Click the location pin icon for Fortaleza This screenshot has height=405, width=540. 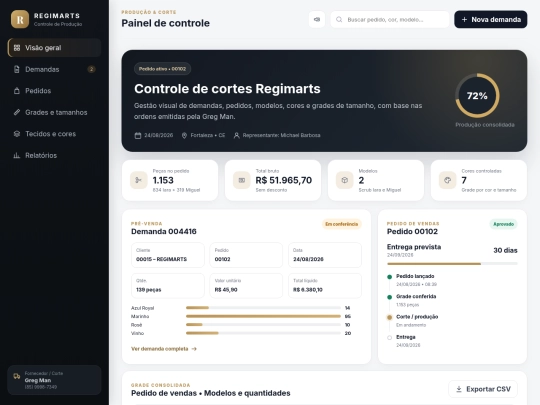(x=184, y=135)
